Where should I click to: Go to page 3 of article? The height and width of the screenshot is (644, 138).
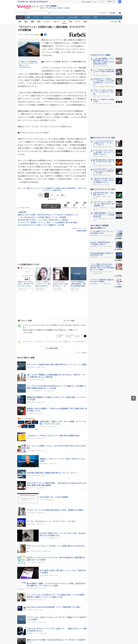tap(57, 195)
